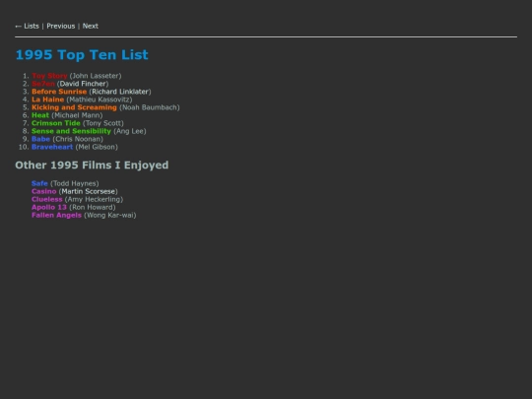Click director name Mel Gibson
The height and width of the screenshot is (399, 532).
coord(97,147)
